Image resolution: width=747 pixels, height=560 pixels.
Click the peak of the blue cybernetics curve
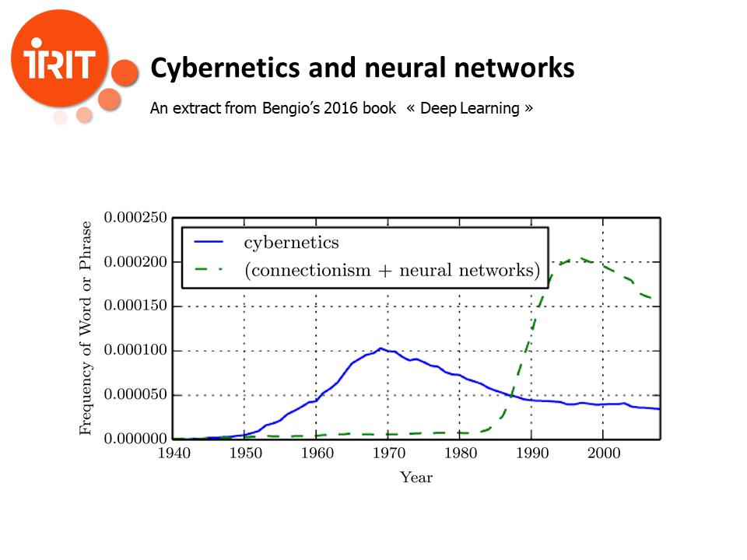(381, 348)
